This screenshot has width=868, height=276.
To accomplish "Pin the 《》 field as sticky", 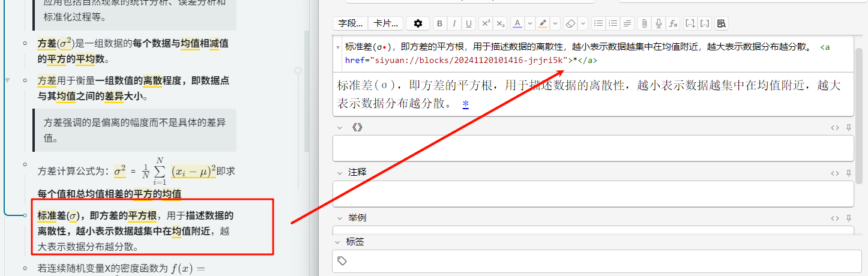I will click(x=849, y=128).
